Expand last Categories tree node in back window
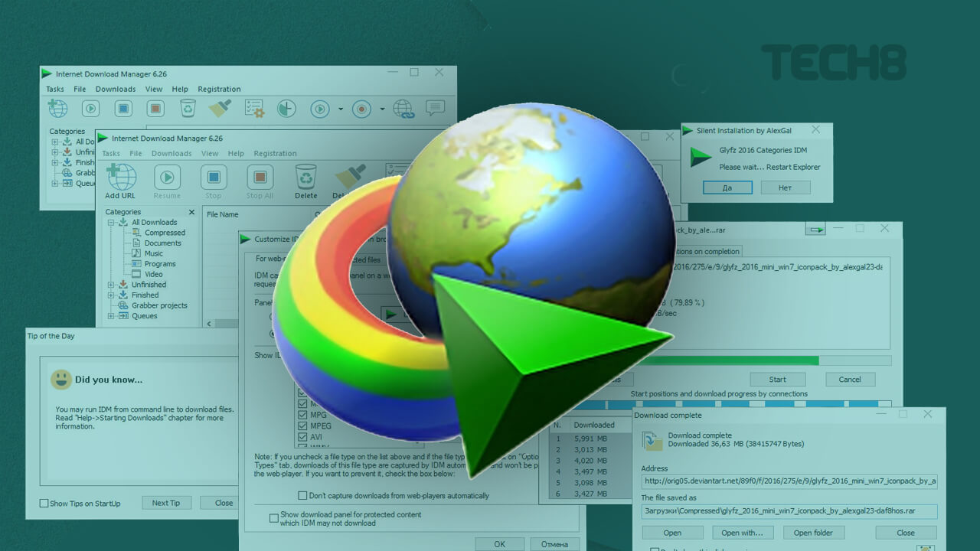980x551 pixels. click(x=55, y=183)
